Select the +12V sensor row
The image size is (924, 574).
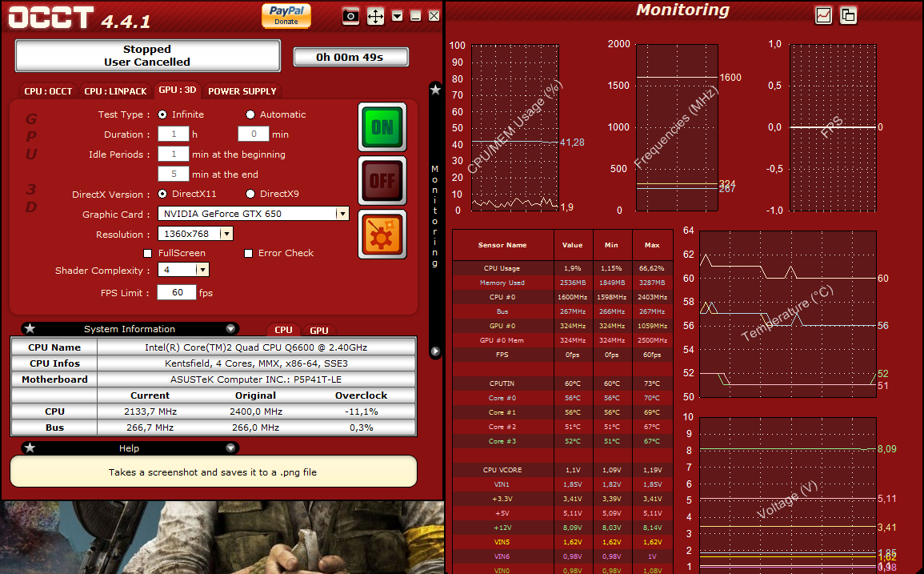point(562,528)
